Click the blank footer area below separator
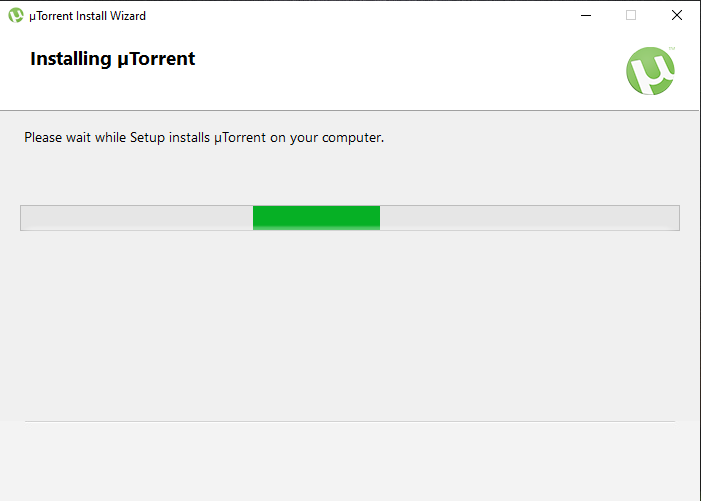 350,463
